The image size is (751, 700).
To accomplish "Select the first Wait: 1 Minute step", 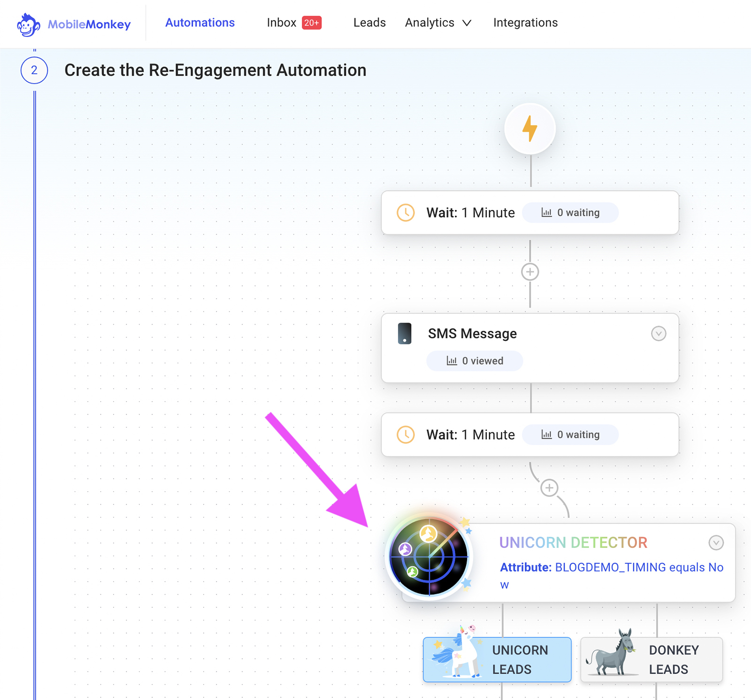I will [x=530, y=213].
